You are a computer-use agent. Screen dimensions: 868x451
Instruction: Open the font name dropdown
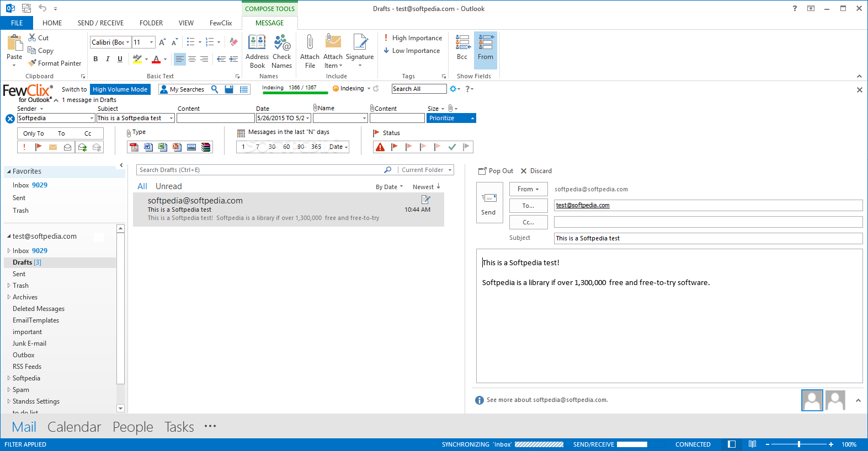127,42
